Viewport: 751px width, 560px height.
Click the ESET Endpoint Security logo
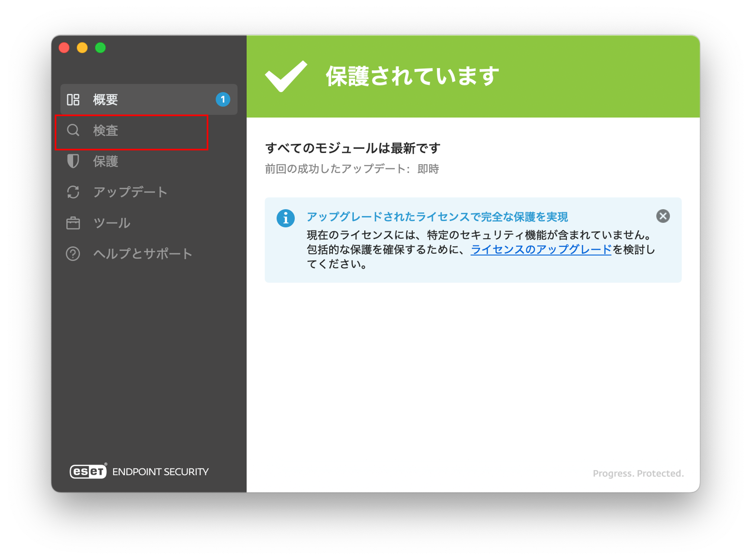pos(139,471)
